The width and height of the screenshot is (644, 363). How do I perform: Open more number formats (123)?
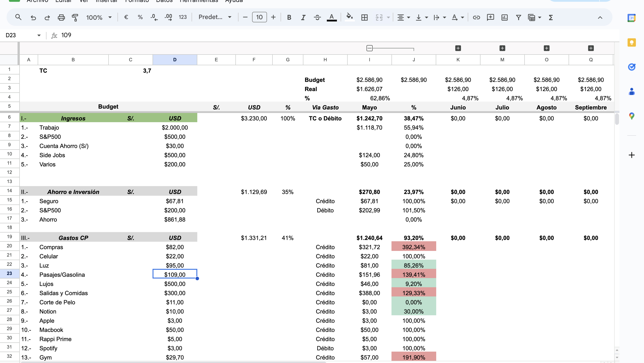[x=183, y=17]
